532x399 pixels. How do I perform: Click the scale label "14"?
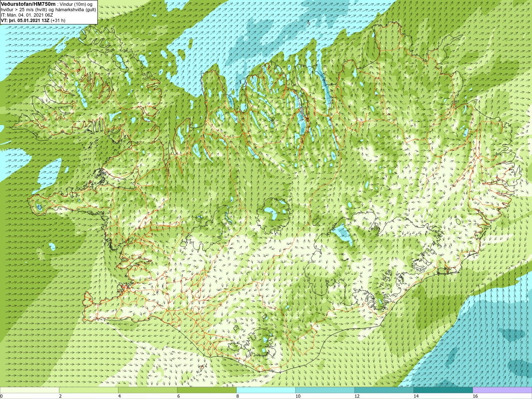[x=416, y=396]
